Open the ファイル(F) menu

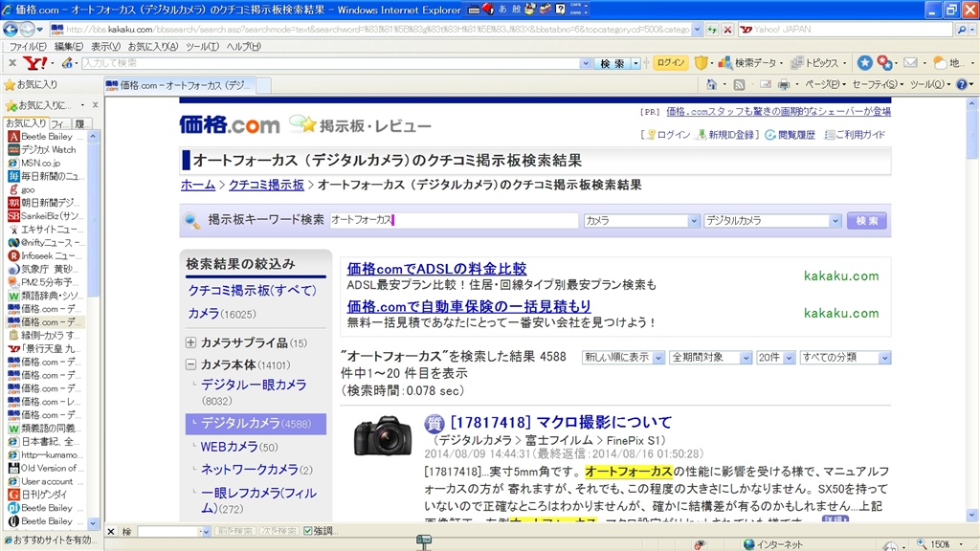[x=28, y=46]
